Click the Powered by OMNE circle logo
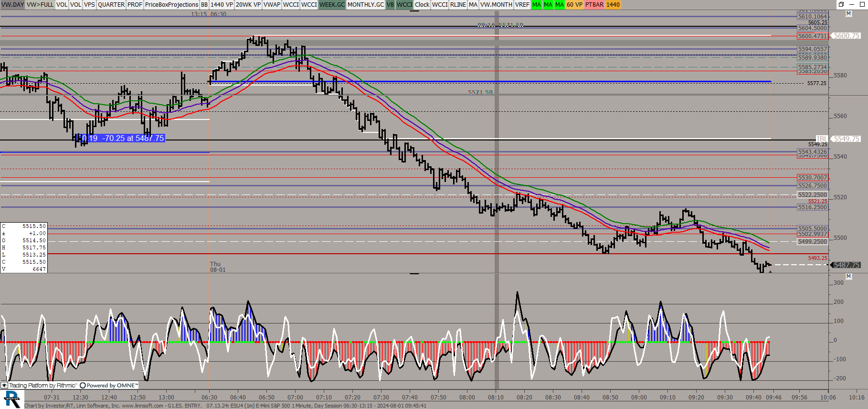868x409 pixels. pos(83,385)
